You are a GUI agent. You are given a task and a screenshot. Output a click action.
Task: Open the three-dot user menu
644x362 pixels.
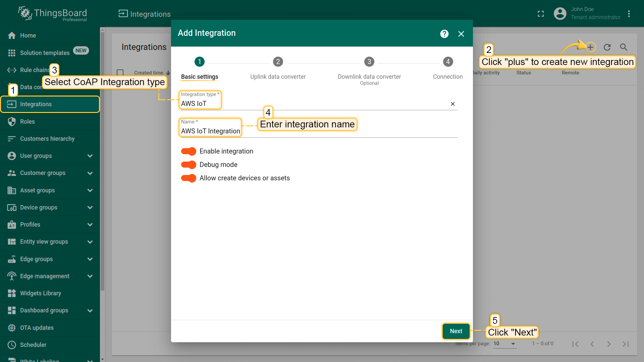(x=629, y=14)
